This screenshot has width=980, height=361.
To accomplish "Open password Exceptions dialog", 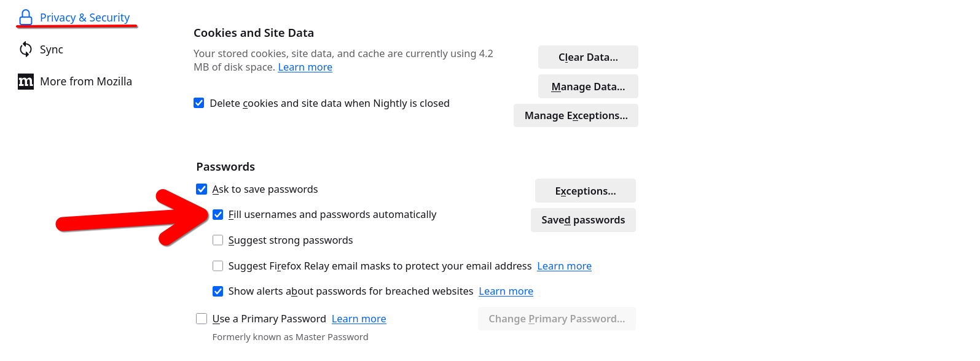I will pyautogui.click(x=586, y=191).
